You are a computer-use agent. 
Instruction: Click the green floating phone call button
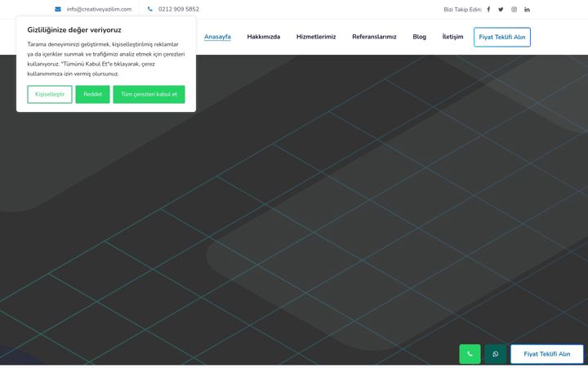(470, 354)
